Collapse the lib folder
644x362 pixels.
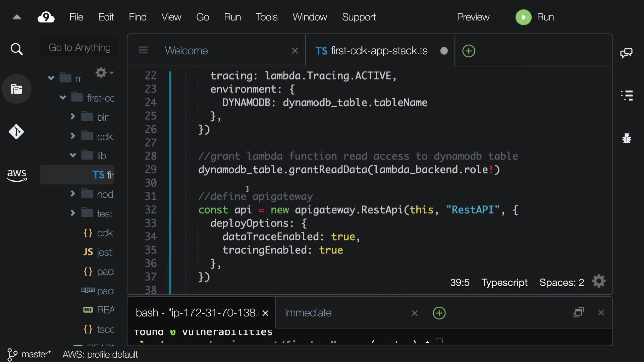coord(73,155)
